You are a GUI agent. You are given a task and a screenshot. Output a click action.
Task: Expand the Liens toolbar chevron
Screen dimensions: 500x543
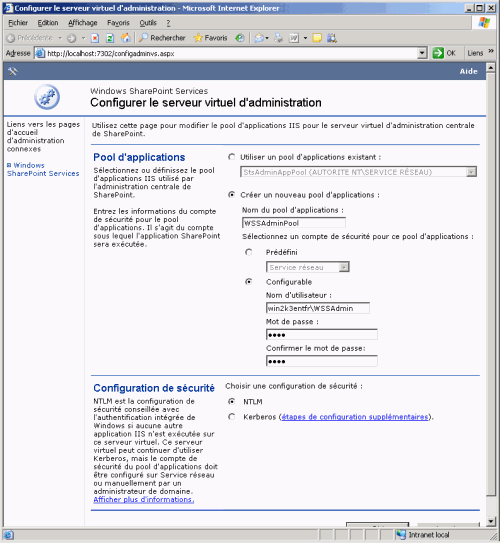click(x=491, y=51)
